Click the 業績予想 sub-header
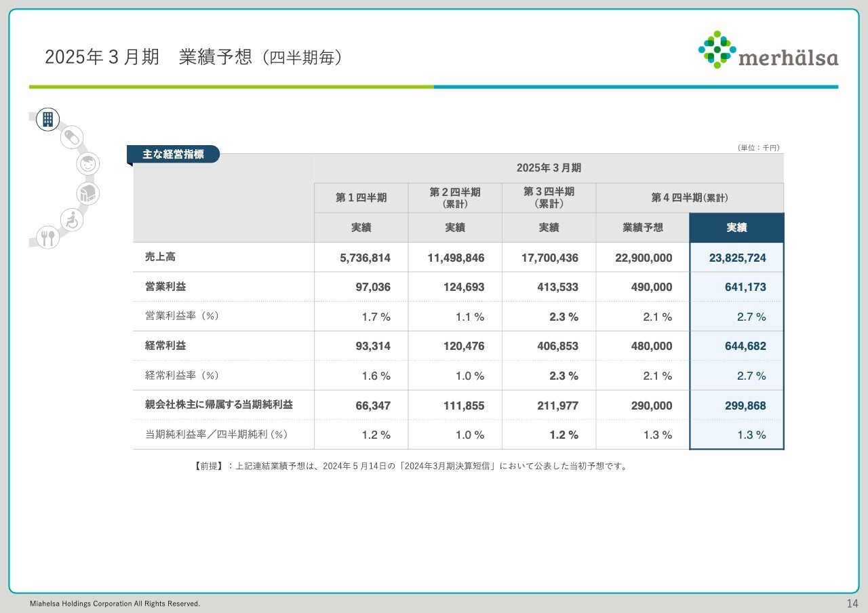 [643, 228]
